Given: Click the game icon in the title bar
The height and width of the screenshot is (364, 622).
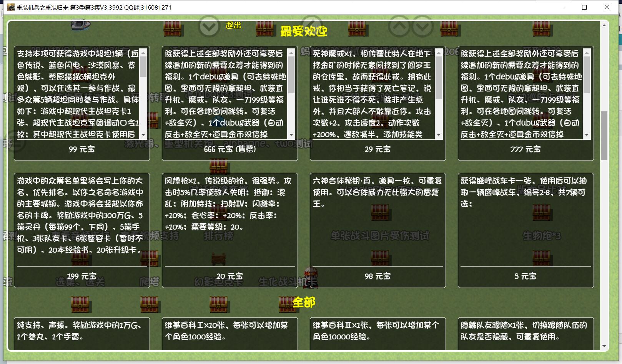Looking at the screenshot, I should coord(11,7).
